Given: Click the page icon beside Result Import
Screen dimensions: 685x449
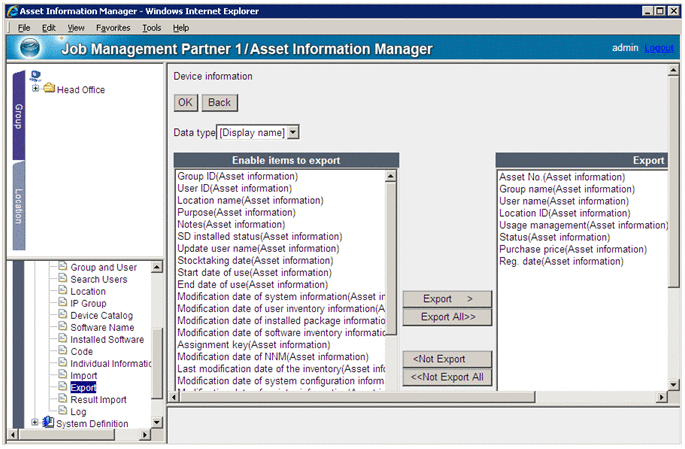Looking at the screenshot, I should (63, 399).
